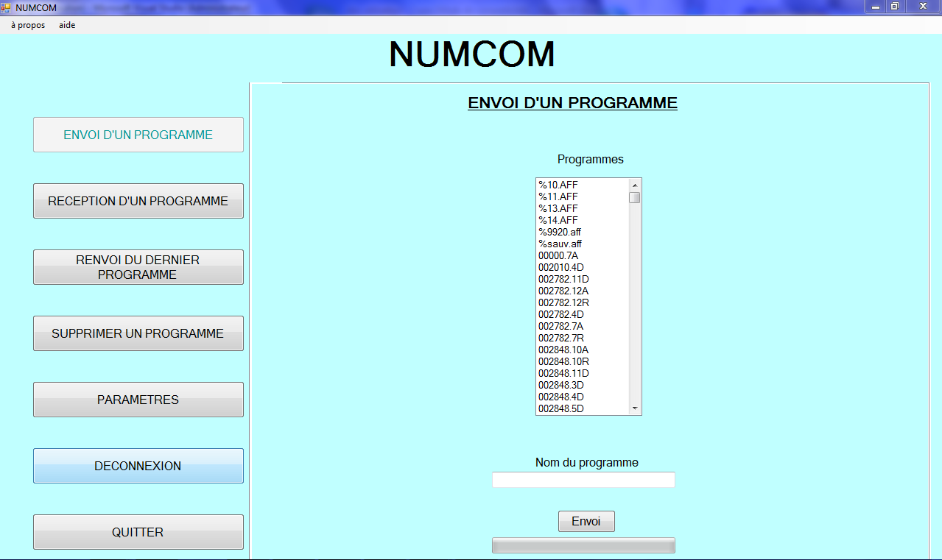The width and height of the screenshot is (942, 560).
Task: Pick 002848.5D from programs list
Action: 561,408
